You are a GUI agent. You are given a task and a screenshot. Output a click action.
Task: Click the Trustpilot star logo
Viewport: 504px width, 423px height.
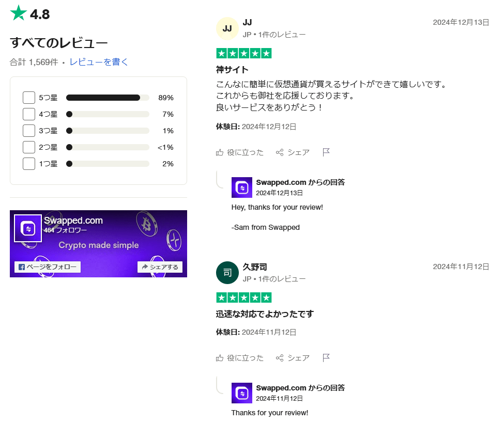click(18, 13)
